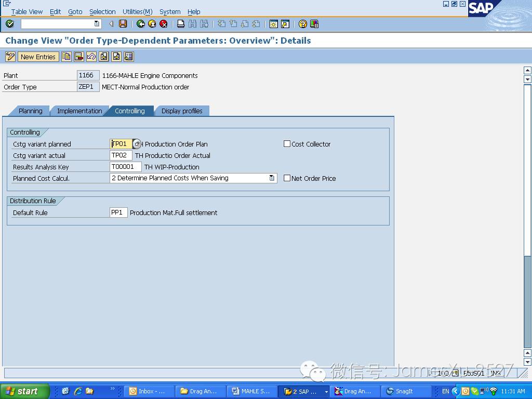Click the First Page icon
Viewport: 532px width, 399px height.
221,24
